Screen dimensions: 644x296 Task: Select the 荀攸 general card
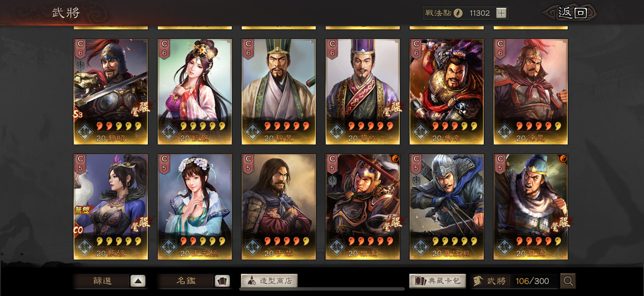click(x=363, y=92)
